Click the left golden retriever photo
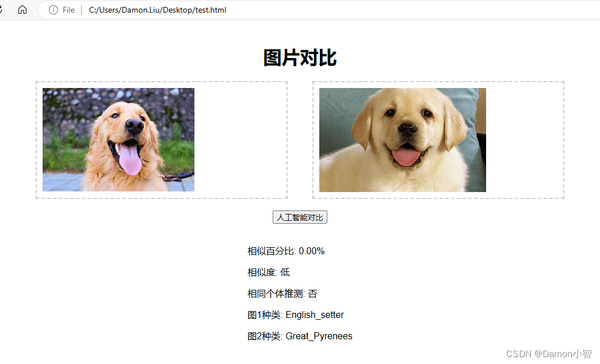 (x=117, y=139)
